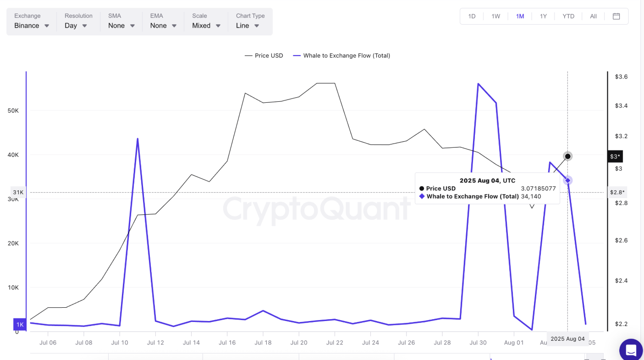Click the range navigator slider below chart

(316, 356)
